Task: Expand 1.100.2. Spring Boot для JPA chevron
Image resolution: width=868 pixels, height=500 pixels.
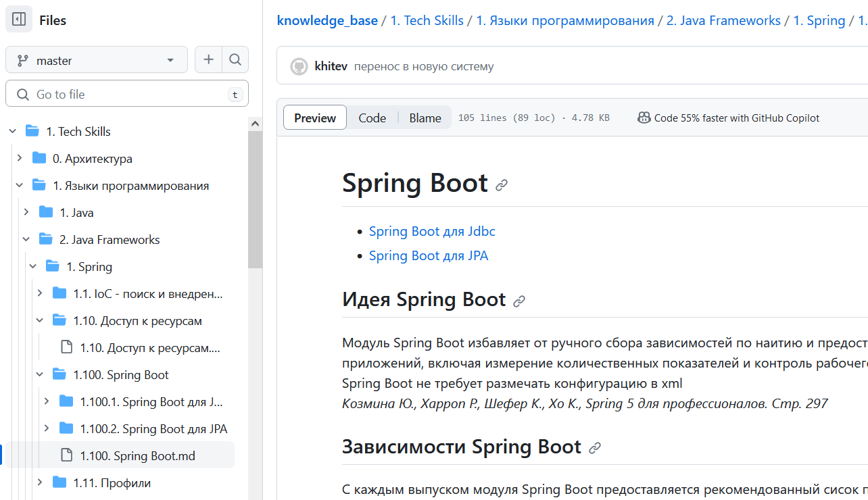Action: (46, 428)
